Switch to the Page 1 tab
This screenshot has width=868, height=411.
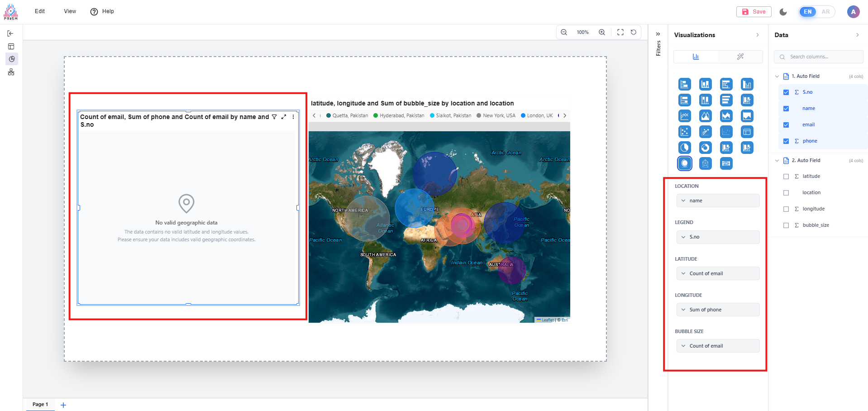click(x=40, y=404)
